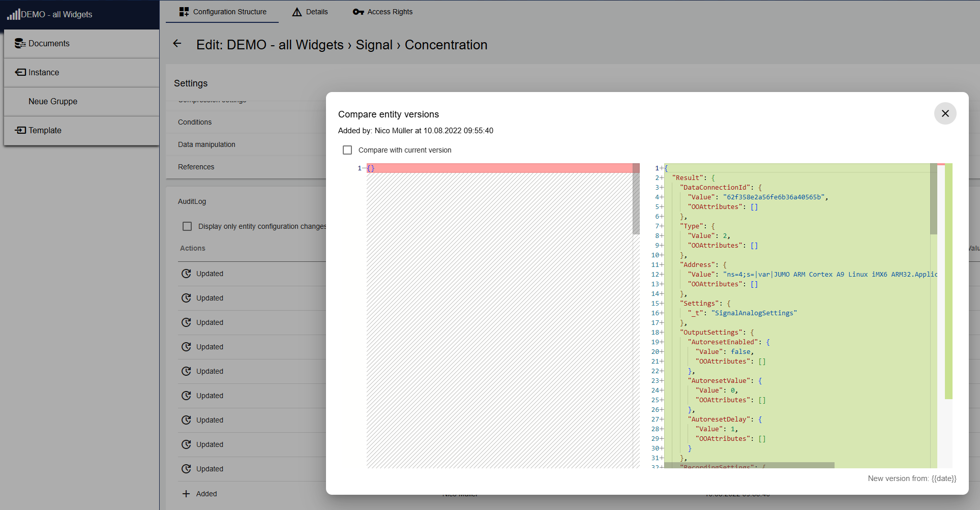
Task: Click the Template icon in sidebar
Action: [x=20, y=130]
